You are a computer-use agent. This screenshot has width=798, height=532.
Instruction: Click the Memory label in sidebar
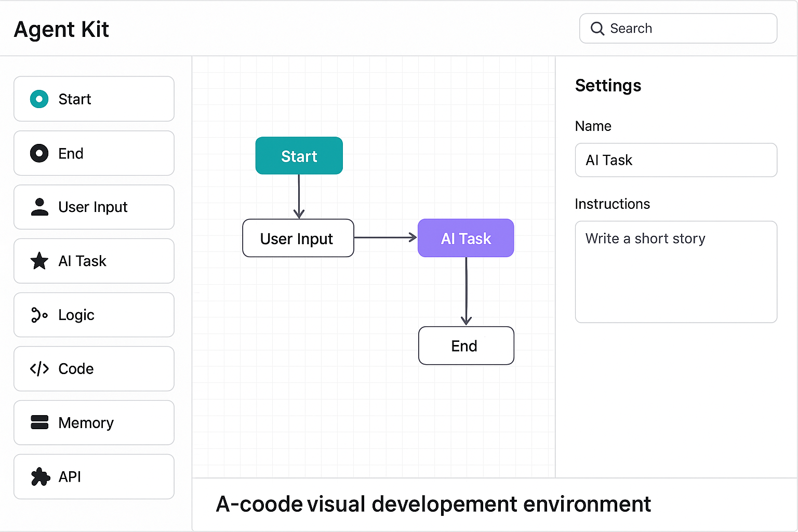(x=86, y=423)
